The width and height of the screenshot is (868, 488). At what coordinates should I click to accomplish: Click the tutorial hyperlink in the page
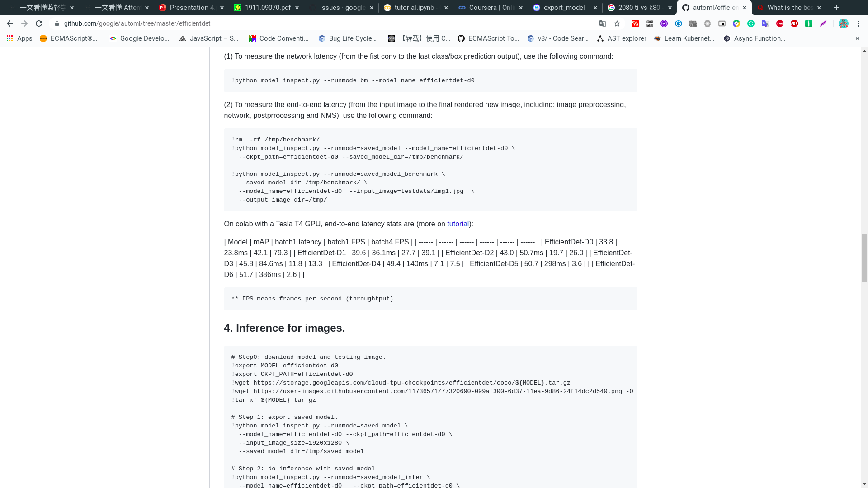tap(458, 224)
